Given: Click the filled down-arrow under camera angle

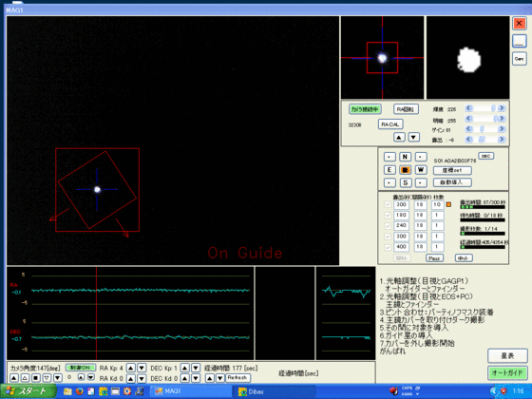Looking at the screenshot, I should pos(58,378).
